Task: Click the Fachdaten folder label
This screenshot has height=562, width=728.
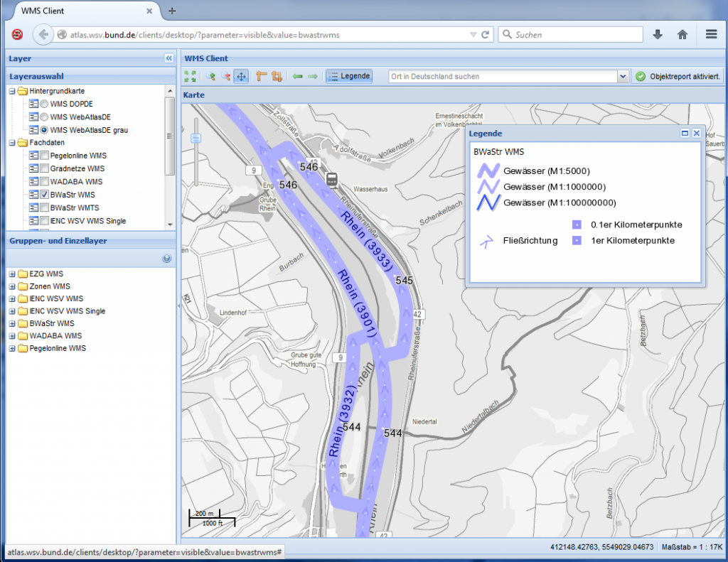Action: (x=47, y=143)
